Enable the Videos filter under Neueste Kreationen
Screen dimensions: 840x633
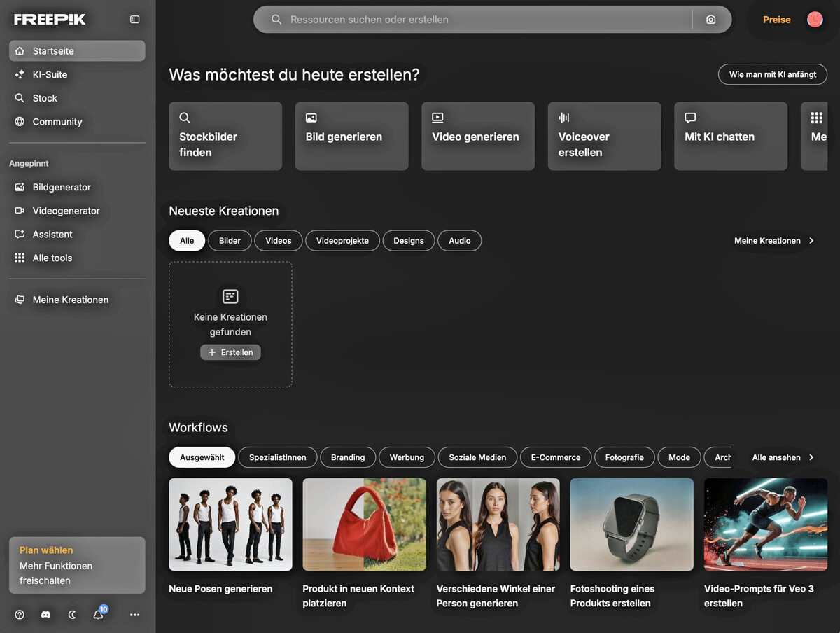(278, 241)
